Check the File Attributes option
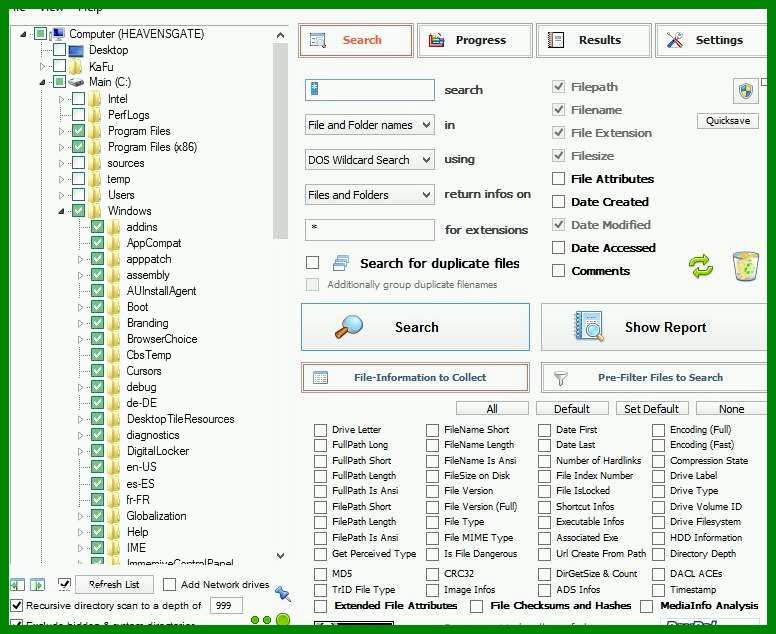Image resolution: width=776 pixels, height=634 pixels. click(558, 179)
